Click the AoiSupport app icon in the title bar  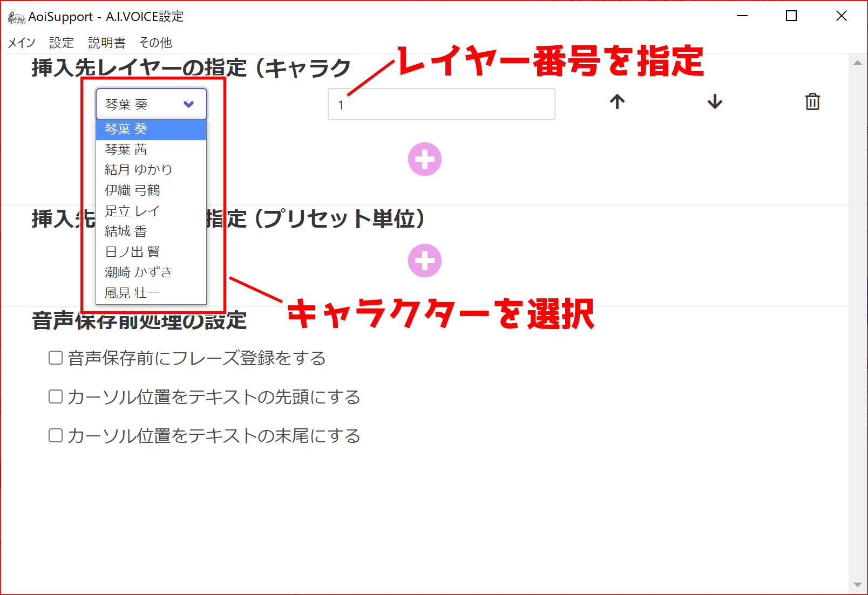click(16, 17)
